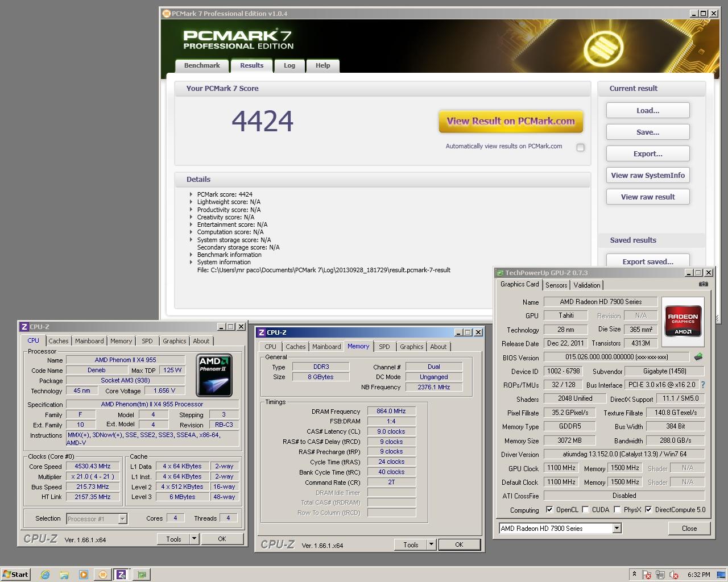Click the CPU-Z taskbar icon
The image size is (728, 582).
click(x=121, y=575)
